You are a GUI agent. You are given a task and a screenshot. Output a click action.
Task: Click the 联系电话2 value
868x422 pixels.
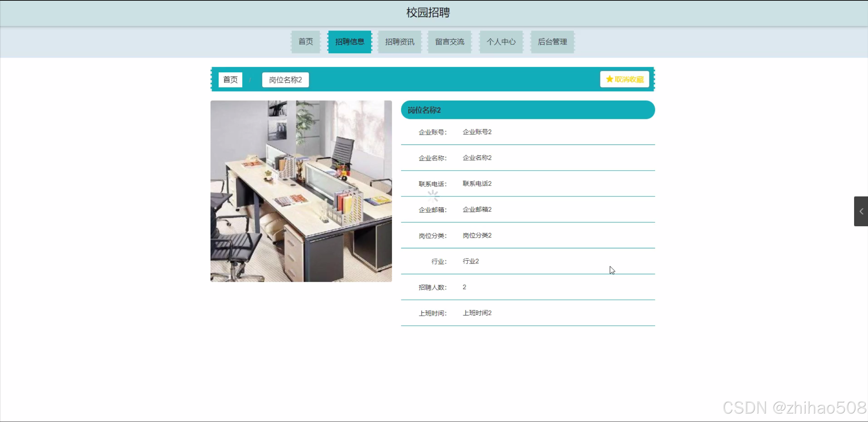tap(477, 184)
